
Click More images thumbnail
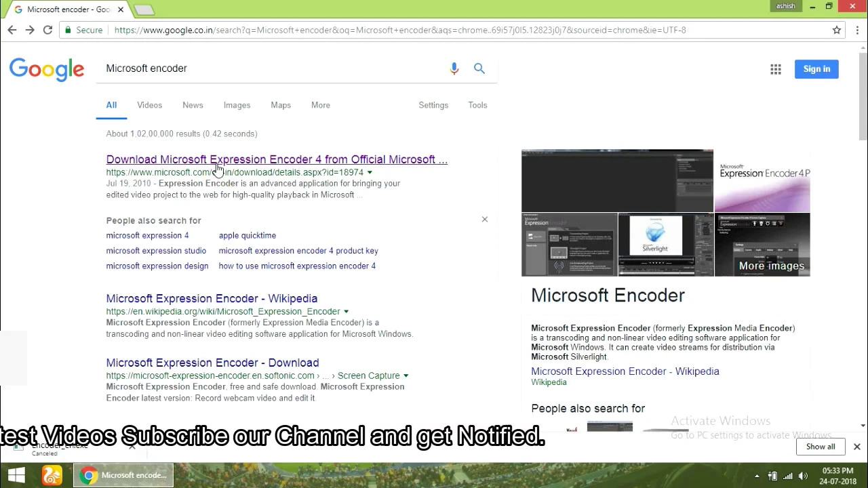[762, 245]
